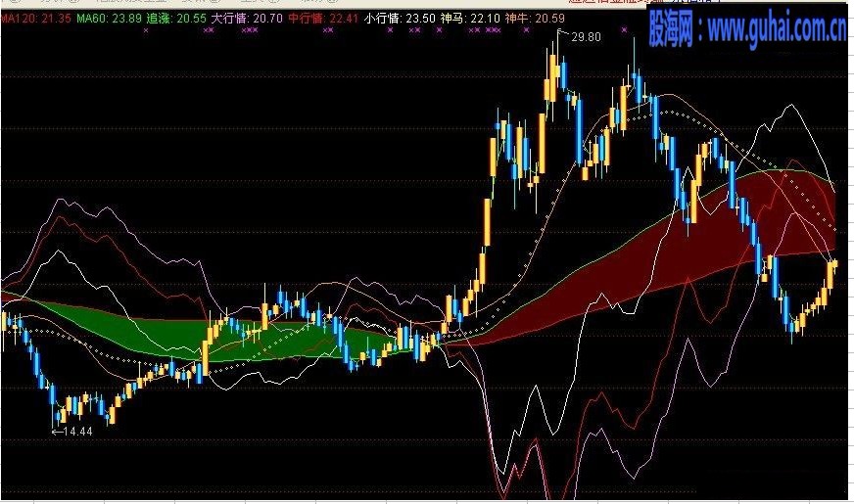Viewport: 854px width, 504px height.
Task: Select the 神牛: 20.59 indicator value
Action: 536,19
